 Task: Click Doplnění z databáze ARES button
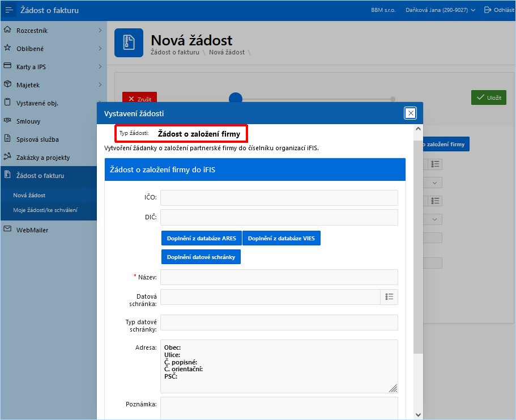pyautogui.click(x=202, y=238)
